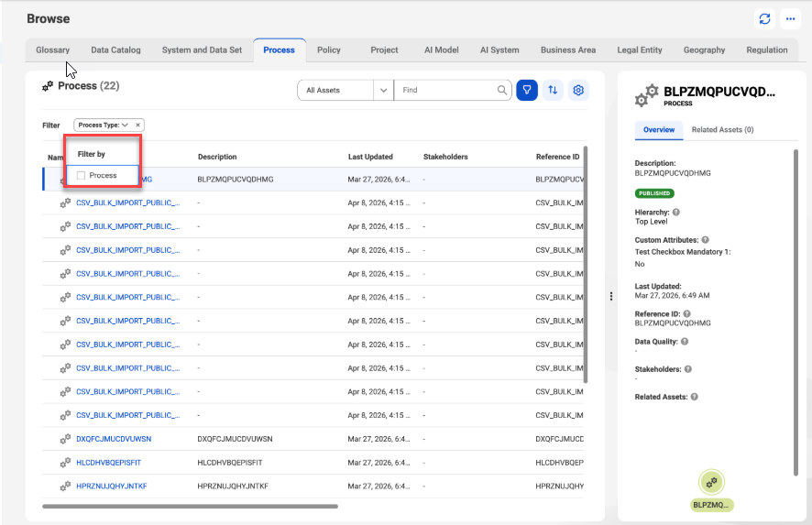The image size is (812, 525).
Task: Toggle the filter funnel button
Action: [x=527, y=90]
